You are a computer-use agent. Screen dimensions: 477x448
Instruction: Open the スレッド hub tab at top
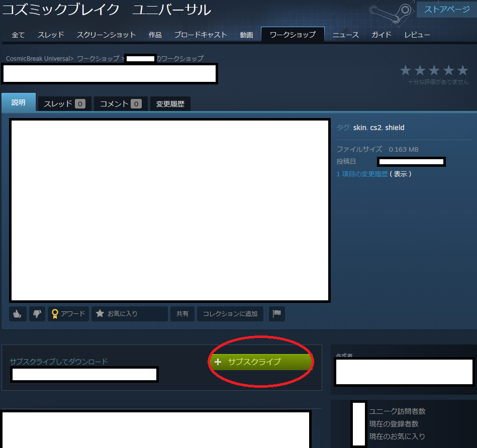click(x=50, y=35)
